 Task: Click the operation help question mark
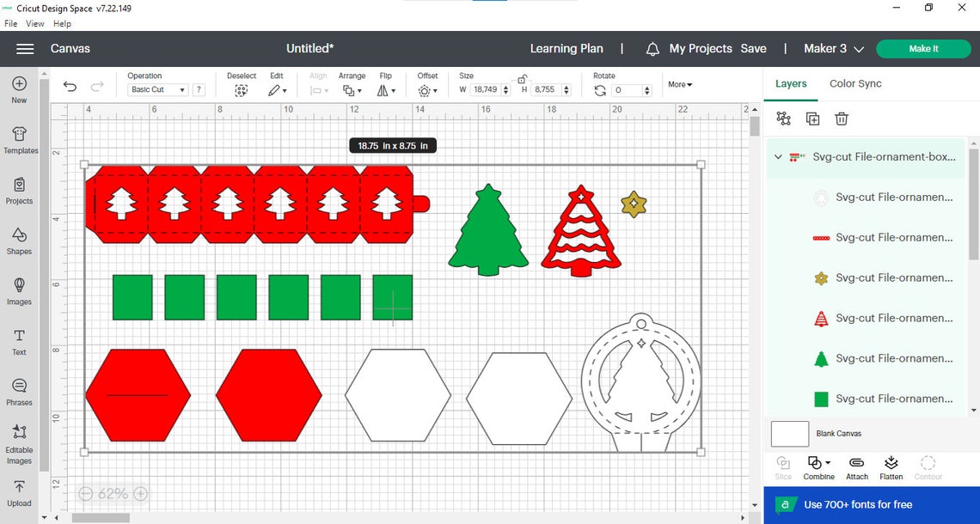(x=199, y=90)
